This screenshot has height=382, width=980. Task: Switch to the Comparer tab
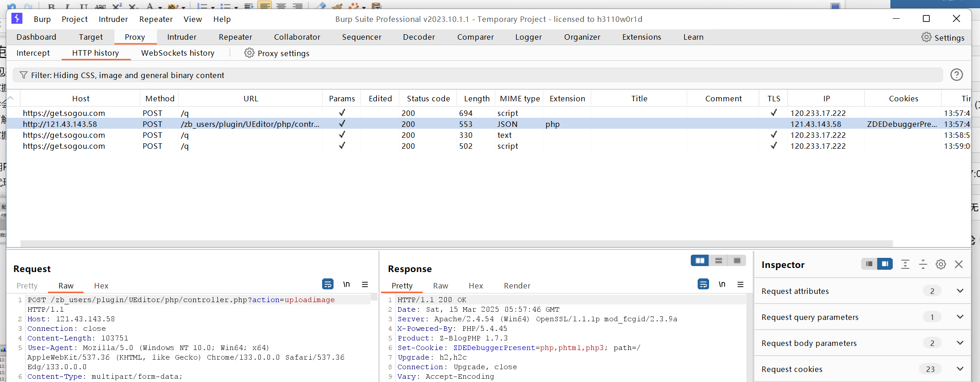point(476,37)
